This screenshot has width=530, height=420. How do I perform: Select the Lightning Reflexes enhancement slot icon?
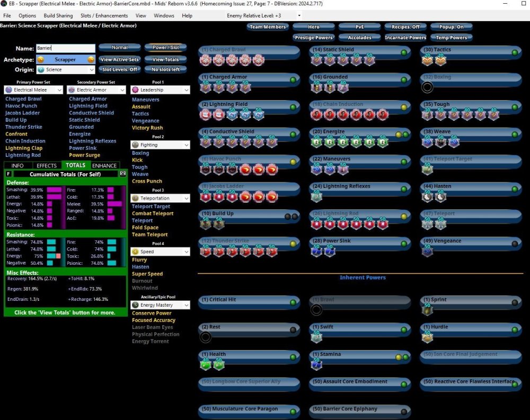pyautogui.click(x=316, y=196)
